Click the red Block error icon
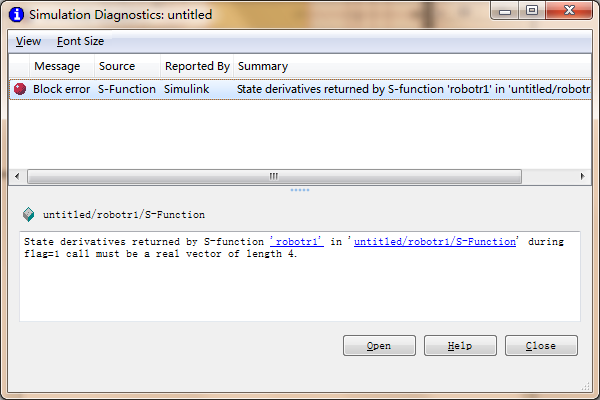 [20, 89]
